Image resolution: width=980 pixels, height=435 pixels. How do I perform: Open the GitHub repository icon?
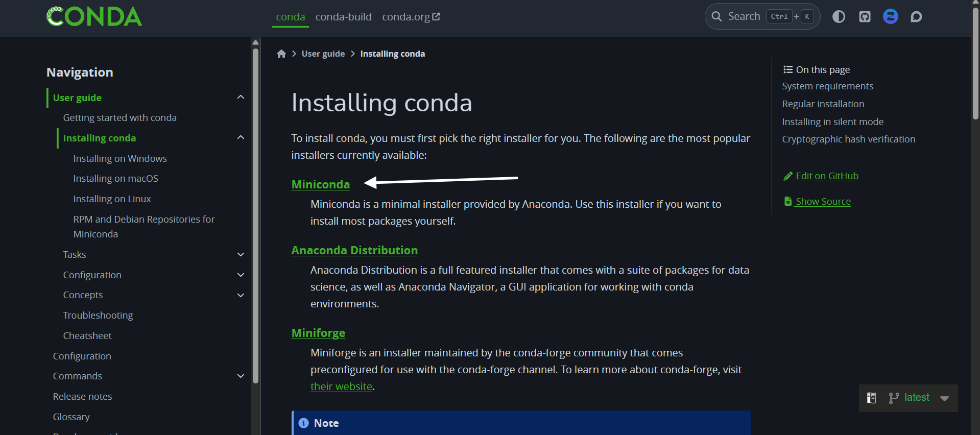pos(865,17)
